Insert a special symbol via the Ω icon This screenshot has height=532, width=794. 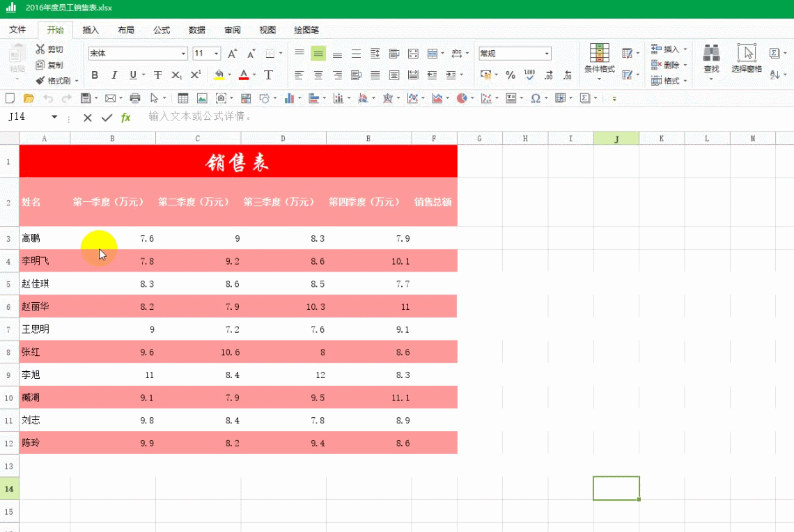pyautogui.click(x=536, y=98)
